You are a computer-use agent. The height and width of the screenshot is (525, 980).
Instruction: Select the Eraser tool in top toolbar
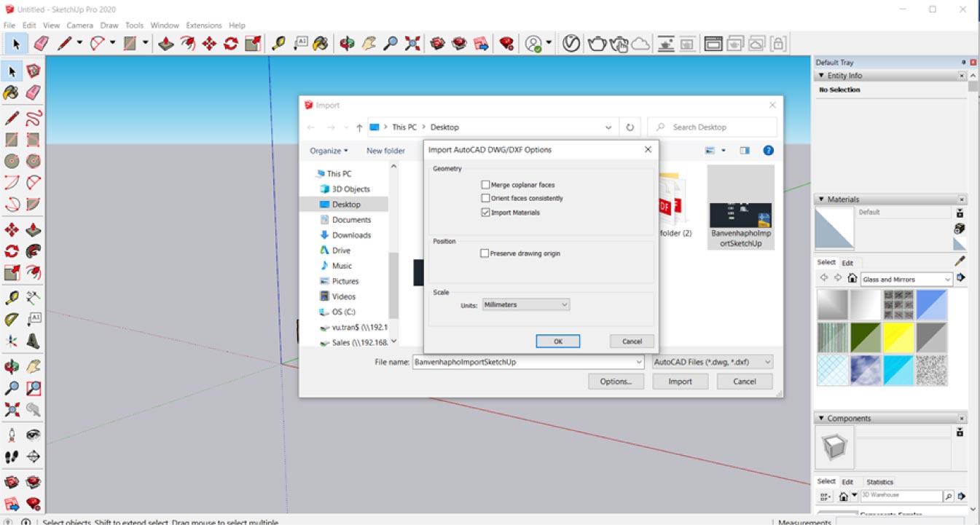coord(41,44)
